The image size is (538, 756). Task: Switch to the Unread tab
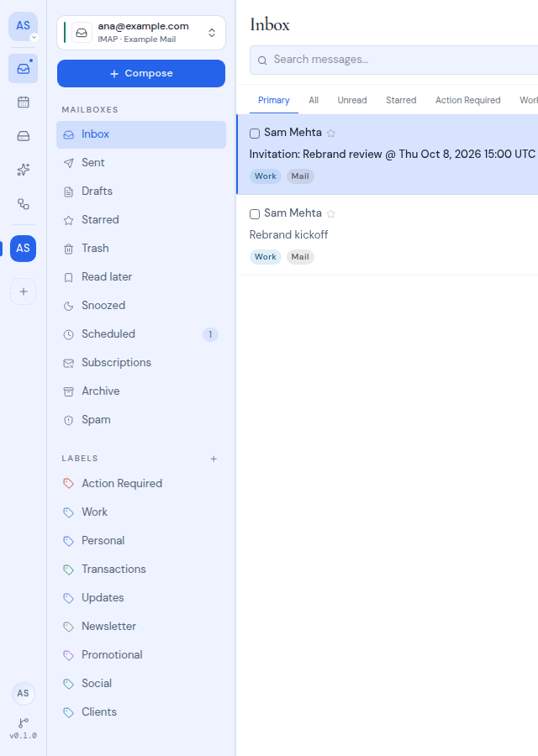click(352, 100)
